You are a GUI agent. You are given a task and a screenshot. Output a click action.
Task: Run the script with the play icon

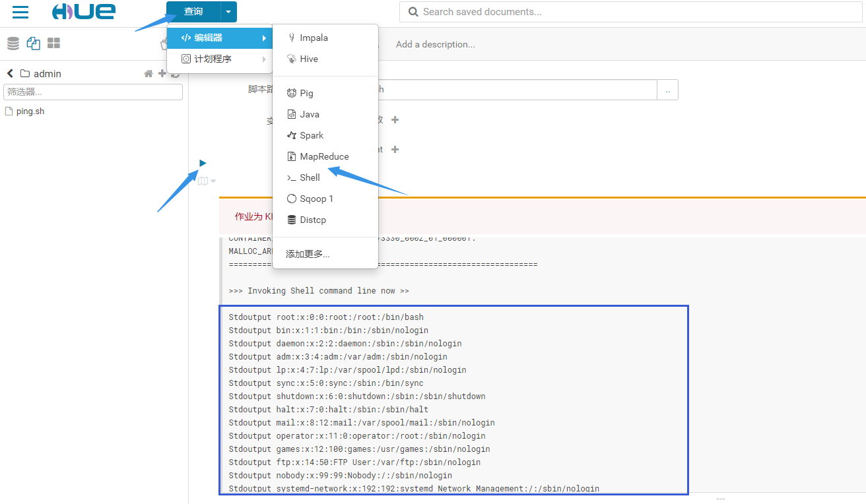tap(203, 163)
